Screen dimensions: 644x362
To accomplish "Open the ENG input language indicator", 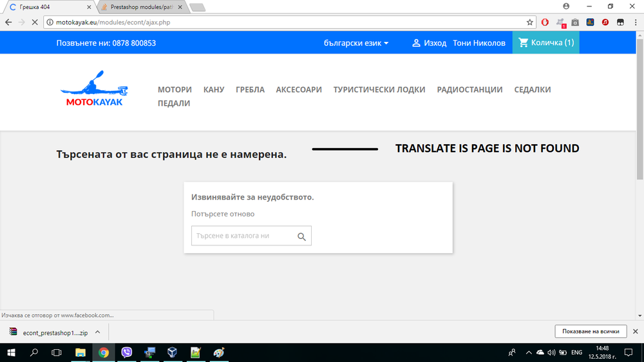I will (x=576, y=352).
